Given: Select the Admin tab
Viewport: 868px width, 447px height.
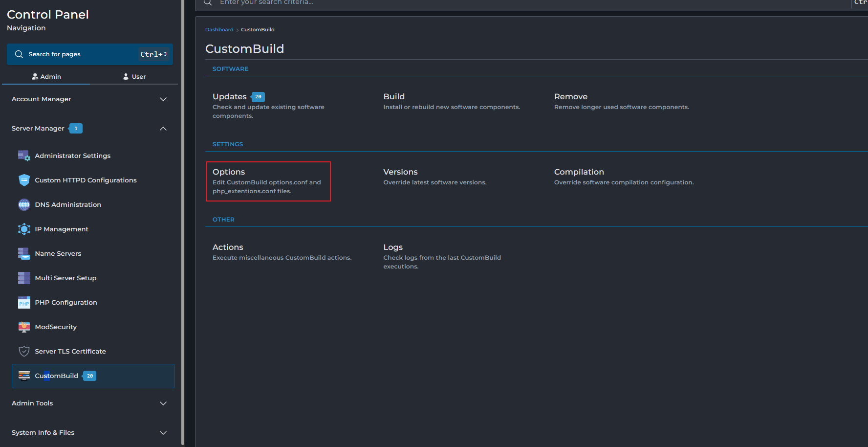Looking at the screenshot, I should click(46, 76).
